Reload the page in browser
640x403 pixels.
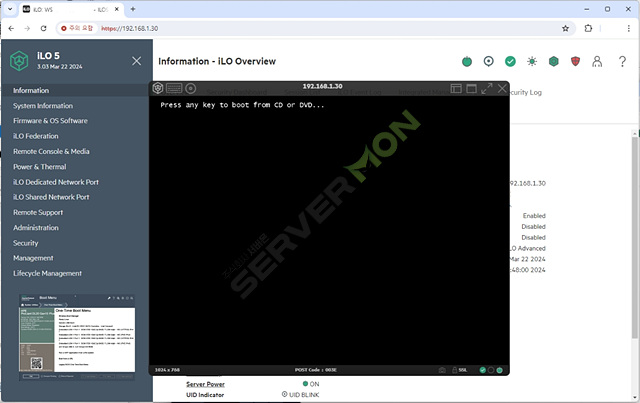pos(43,28)
